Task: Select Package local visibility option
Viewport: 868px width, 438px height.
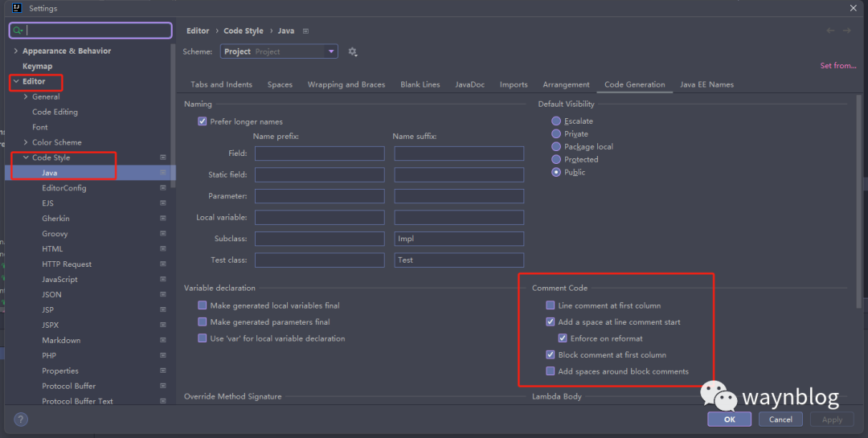Action: coord(556,146)
